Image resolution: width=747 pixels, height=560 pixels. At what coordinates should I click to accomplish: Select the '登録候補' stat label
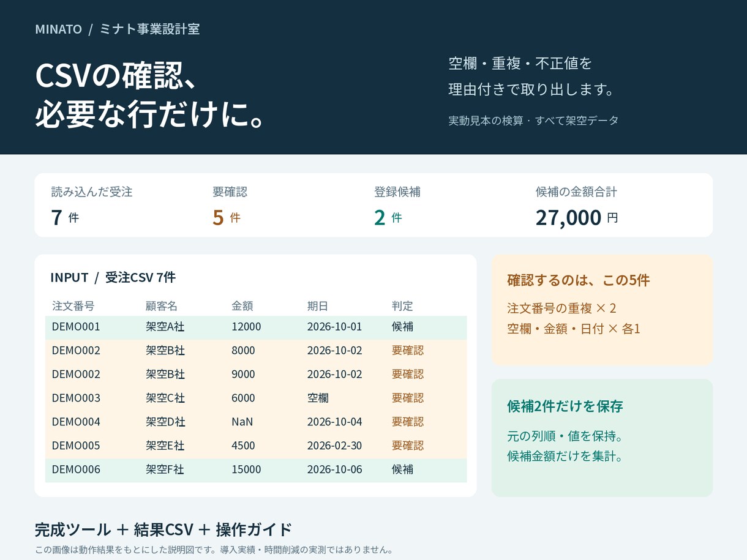click(397, 192)
